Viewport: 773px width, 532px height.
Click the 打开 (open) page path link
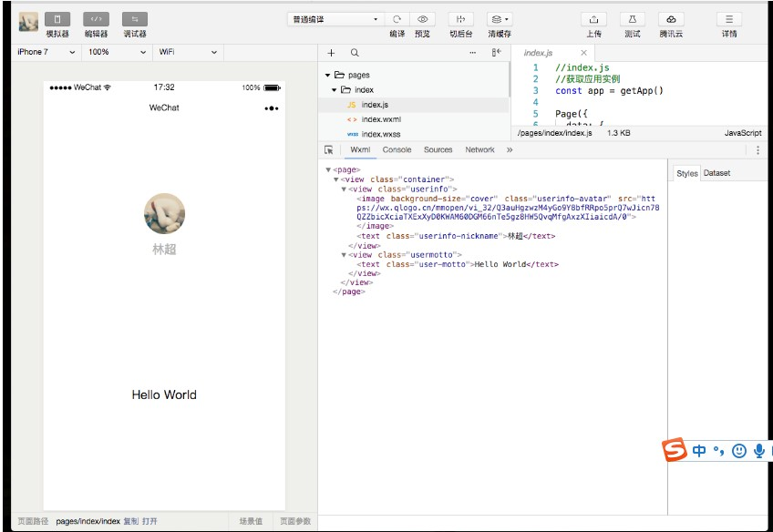(x=149, y=521)
